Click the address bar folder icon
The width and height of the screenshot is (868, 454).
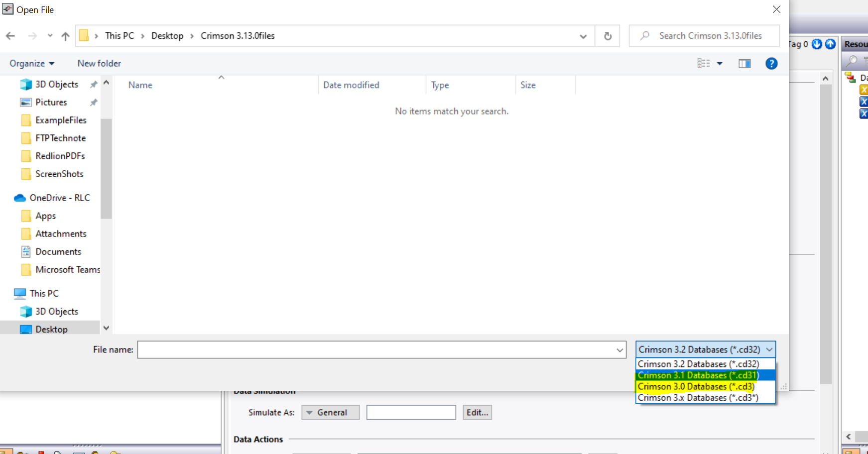(84, 35)
